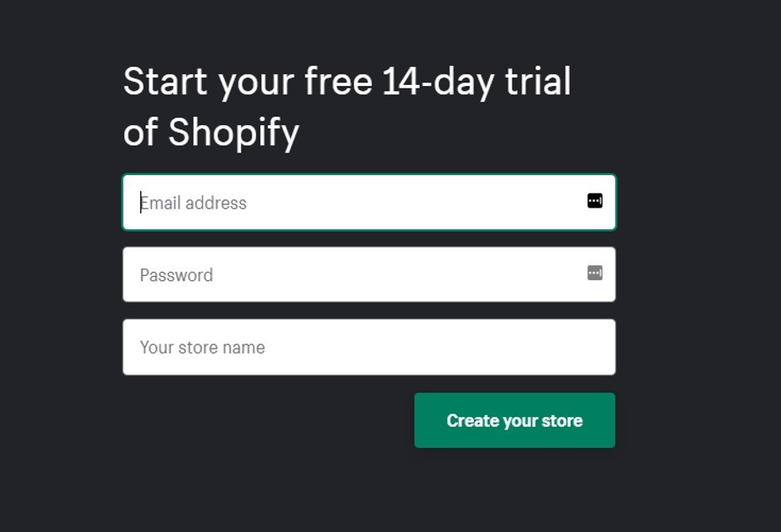This screenshot has width=781, height=532.
Task: Click the middle white Password text box
Action: (x=369, y=274)
